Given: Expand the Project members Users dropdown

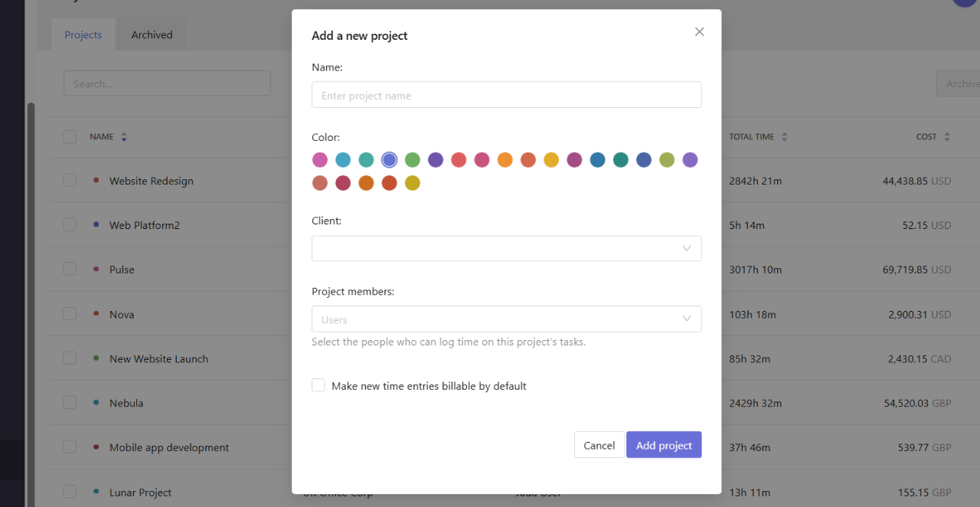Looking at the screenshot, I should (506, 319).
